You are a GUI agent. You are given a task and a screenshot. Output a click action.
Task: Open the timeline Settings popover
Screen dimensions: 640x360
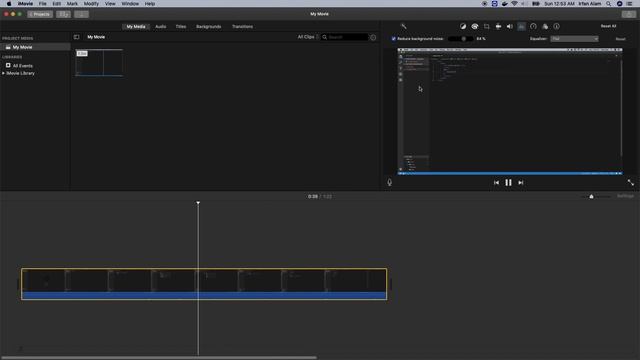[x=625, y=196]
